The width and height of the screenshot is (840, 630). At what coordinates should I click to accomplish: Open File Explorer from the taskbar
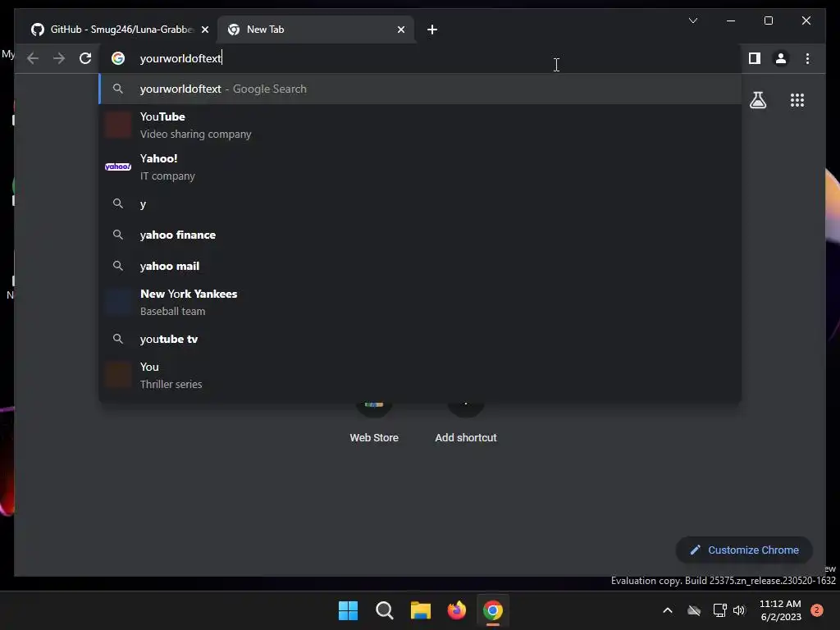click(x=421, y=610)
